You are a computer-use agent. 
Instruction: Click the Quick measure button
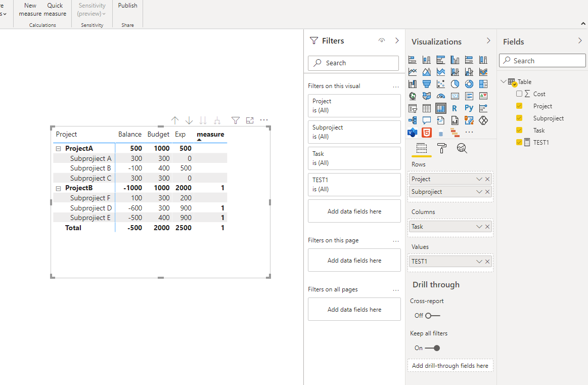55,10
